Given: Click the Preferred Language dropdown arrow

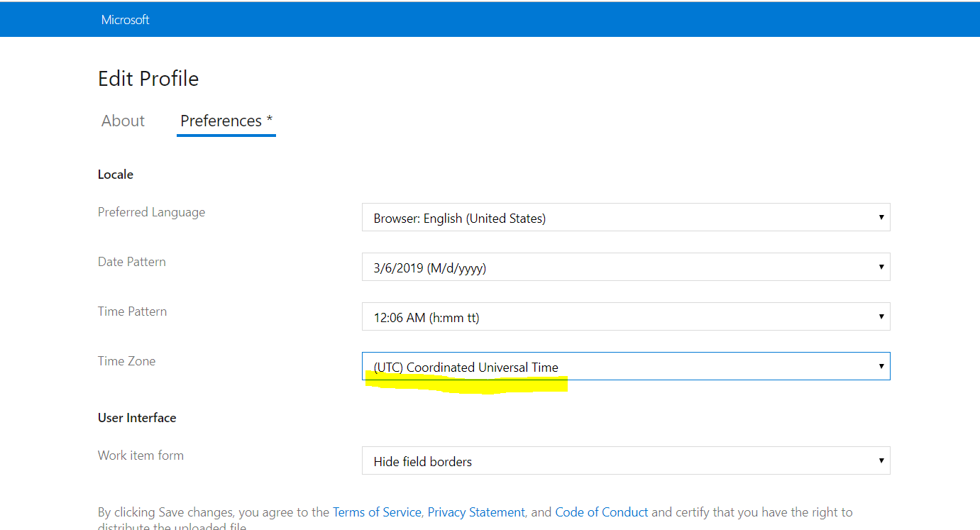Looking at the screenshot, I should (x=881, y=217).
